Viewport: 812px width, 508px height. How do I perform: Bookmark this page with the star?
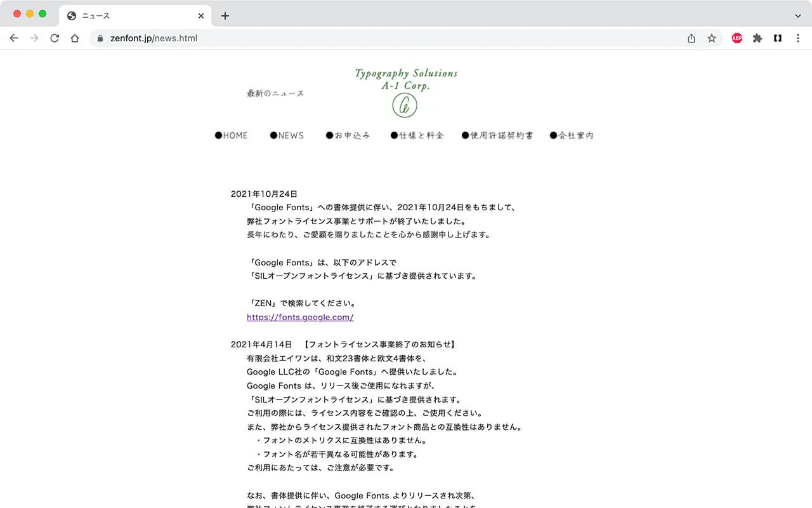pyautogui.click(x=712, y=38)
